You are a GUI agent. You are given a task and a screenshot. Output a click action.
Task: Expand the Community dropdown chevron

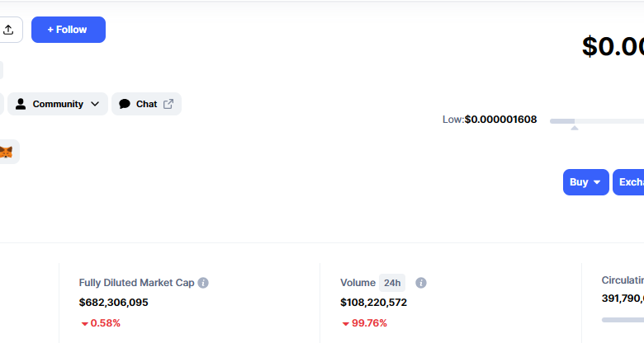tap(95, 104)
